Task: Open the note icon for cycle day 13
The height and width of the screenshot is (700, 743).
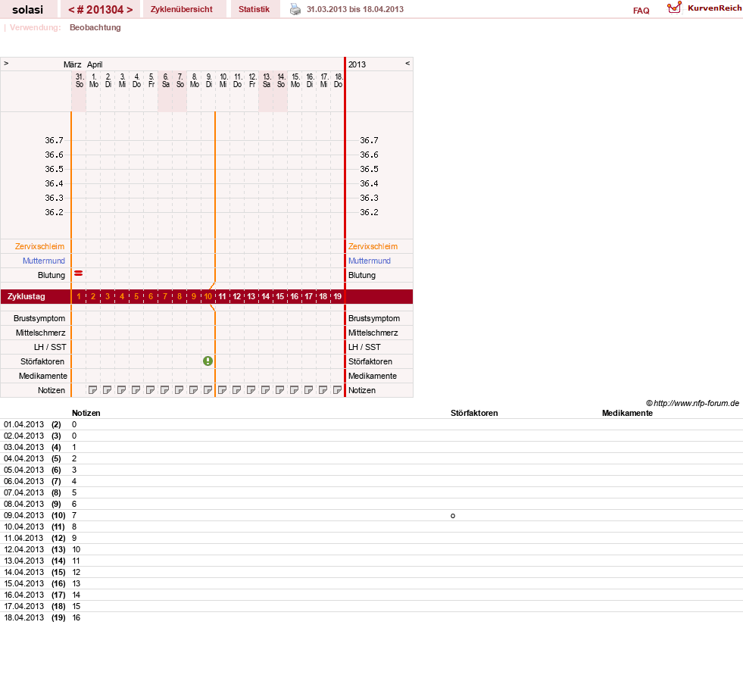Action: tap(251, 390)
